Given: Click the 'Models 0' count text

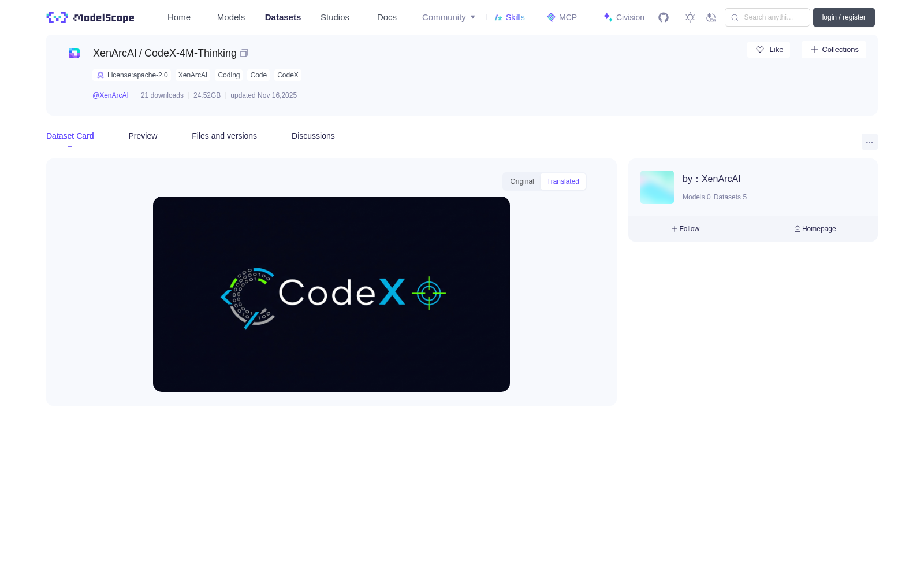Looking at the screenshot, I should (x=696, y=197).
